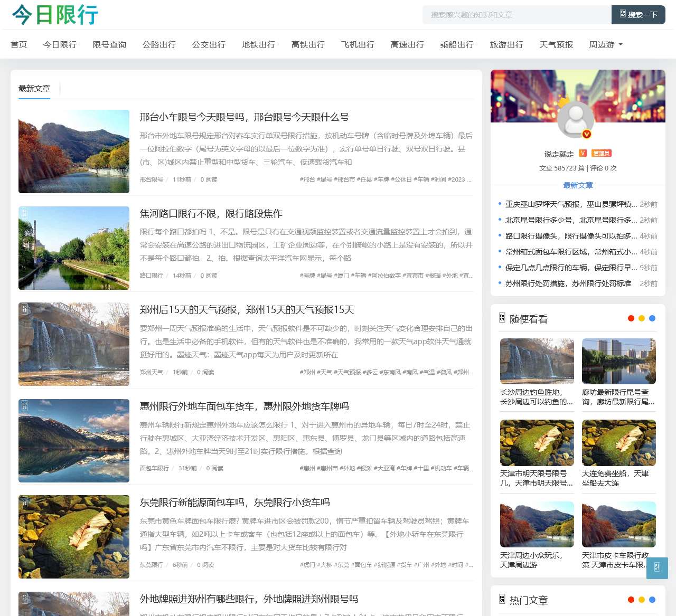
Task: Open sidebar link 路口限行摄像头
Action: (x=571, y=236)
